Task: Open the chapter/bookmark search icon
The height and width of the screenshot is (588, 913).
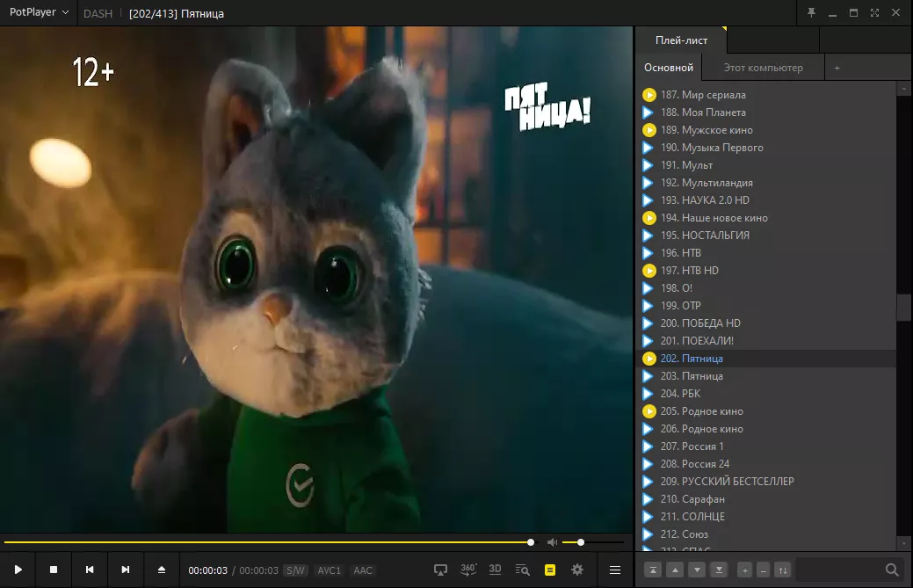Action: (x=522, y=570)
